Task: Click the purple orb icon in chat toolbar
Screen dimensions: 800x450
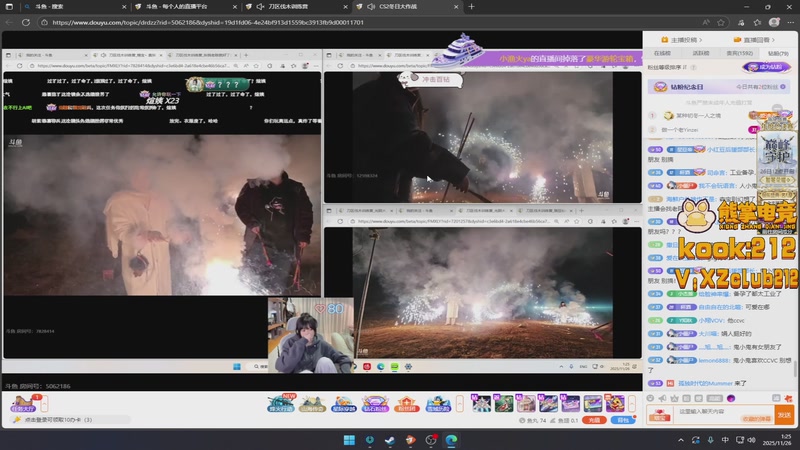Action: pos(731,398)
